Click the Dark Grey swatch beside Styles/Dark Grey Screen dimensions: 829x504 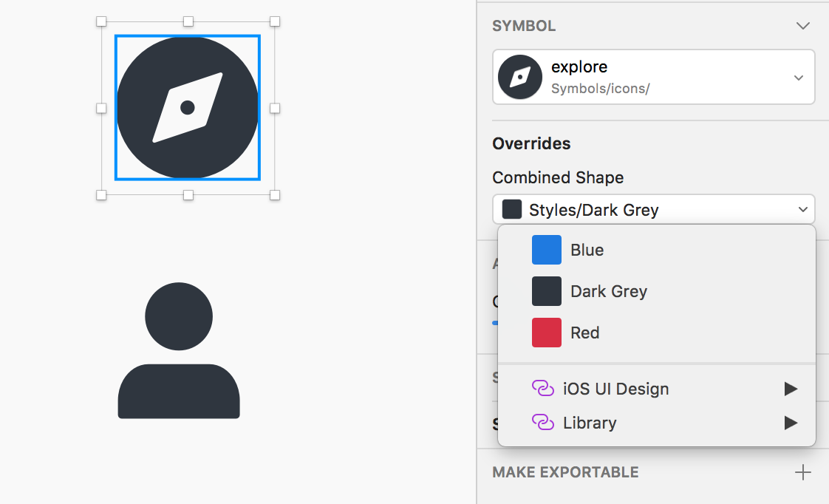[511, 208]
